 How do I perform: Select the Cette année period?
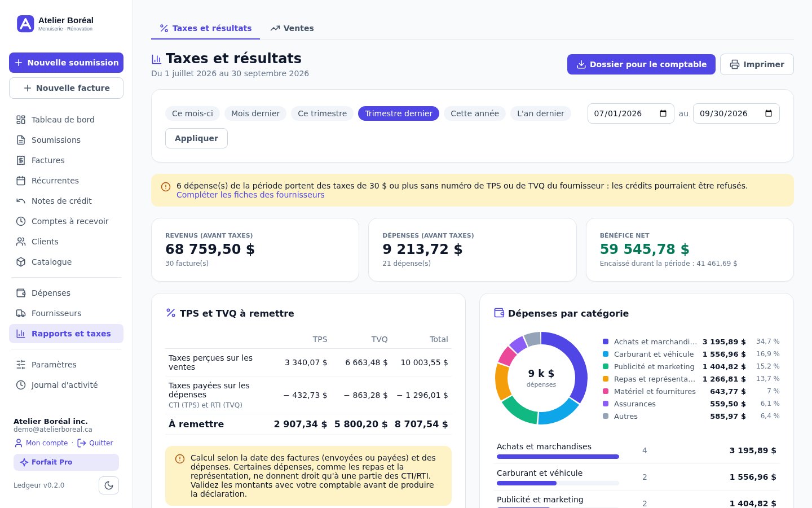coord(475,113)
